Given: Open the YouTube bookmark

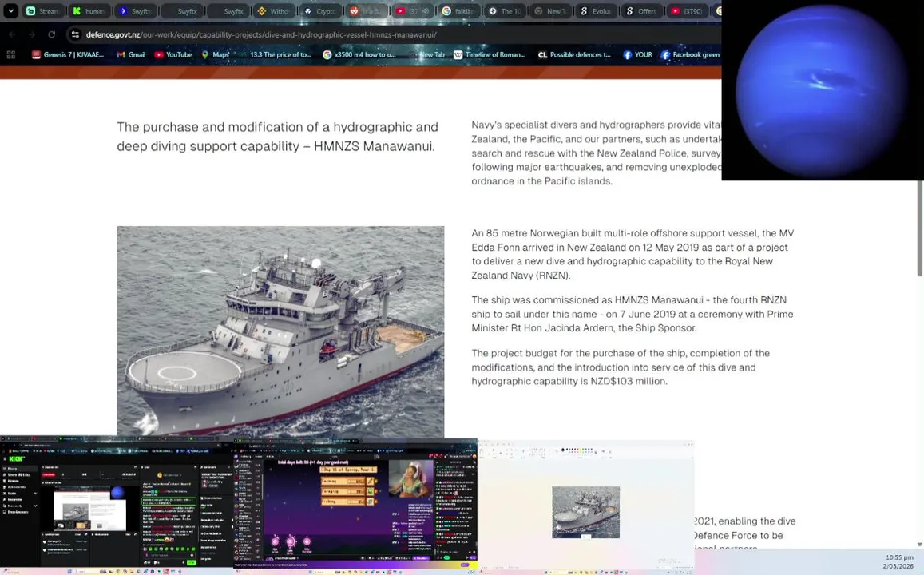Looking at the screenshot, I should point(173,55).
